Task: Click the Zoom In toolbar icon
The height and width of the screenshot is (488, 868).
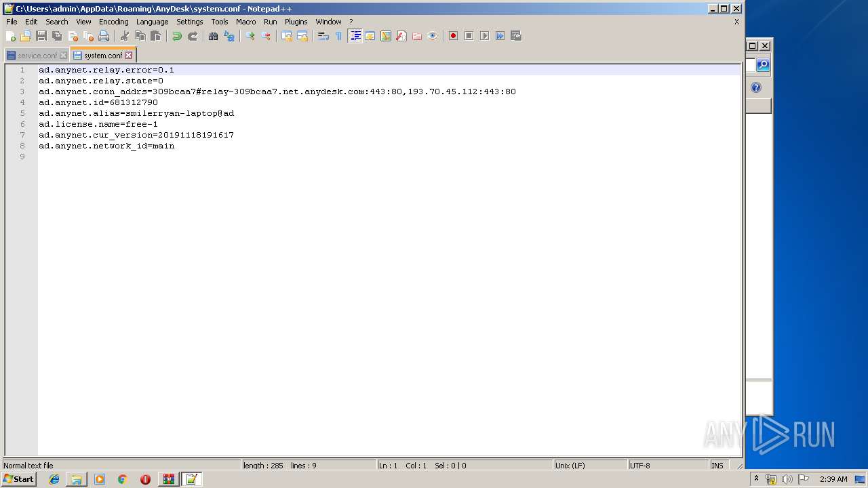Action: (250, 36)
